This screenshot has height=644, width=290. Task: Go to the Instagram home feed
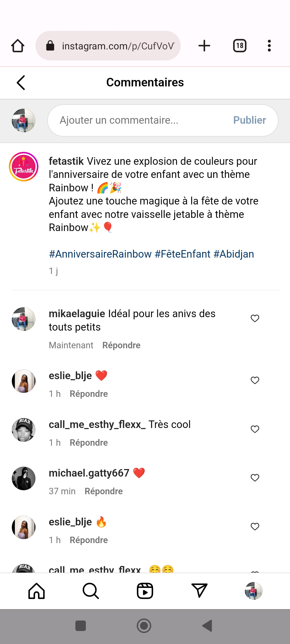pos(37,591)
